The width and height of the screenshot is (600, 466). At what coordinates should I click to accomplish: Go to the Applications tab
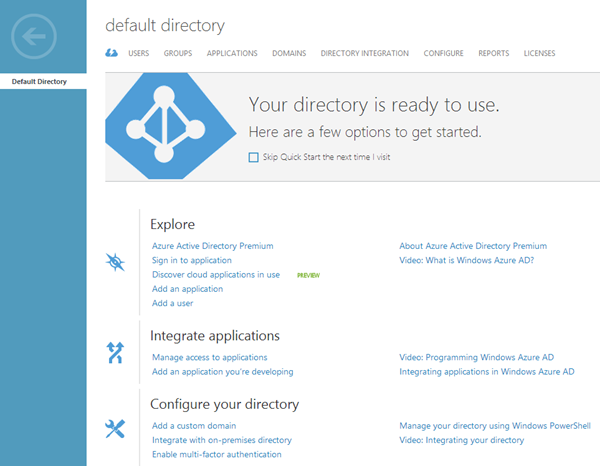(232, 53)
